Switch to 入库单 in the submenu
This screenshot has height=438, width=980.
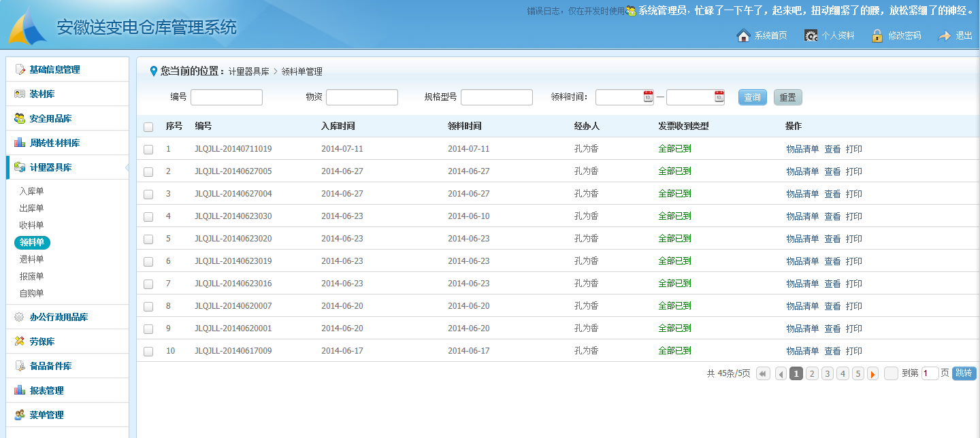(31, 191)
